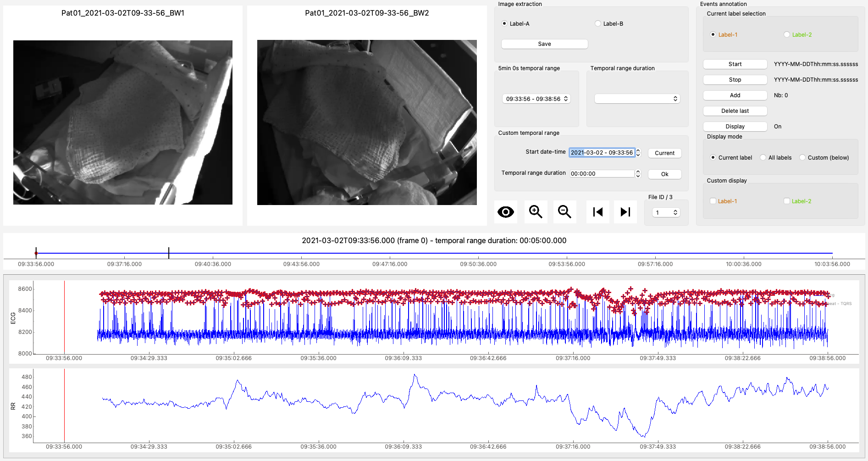Click the red marker on the timeline bar
This screenshot has height=461, width=868.
36,253
